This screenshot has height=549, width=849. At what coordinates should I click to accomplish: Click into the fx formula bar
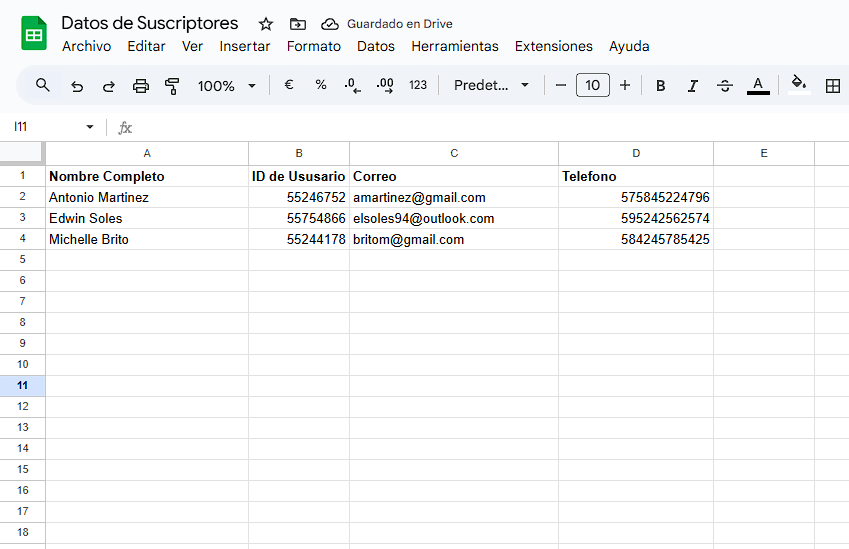coord(487,127)
